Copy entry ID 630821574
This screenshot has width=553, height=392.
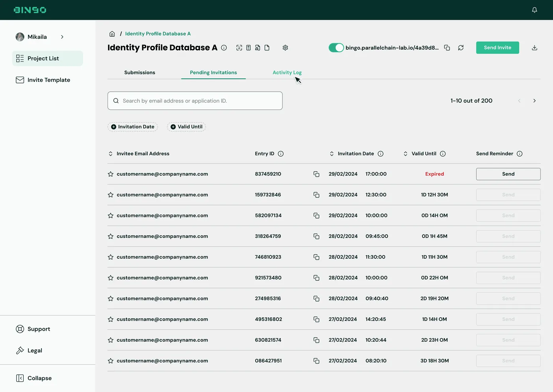pos(316,340)
